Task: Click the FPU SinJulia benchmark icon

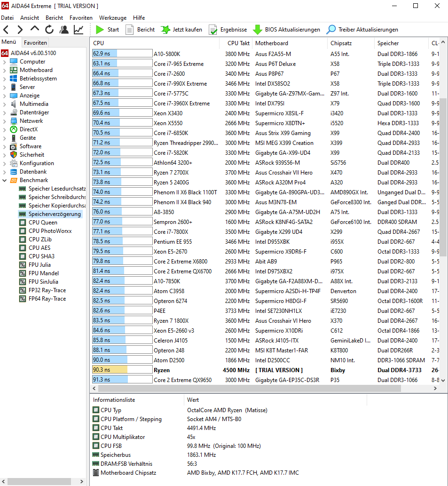Action: tap(22, 282)
